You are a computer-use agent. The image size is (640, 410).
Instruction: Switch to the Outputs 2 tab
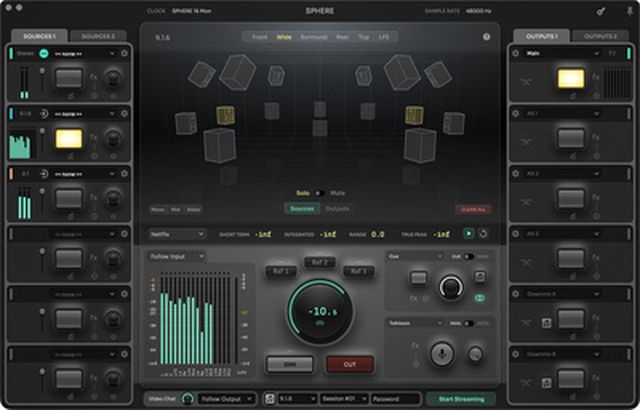[x=600, y=36]
